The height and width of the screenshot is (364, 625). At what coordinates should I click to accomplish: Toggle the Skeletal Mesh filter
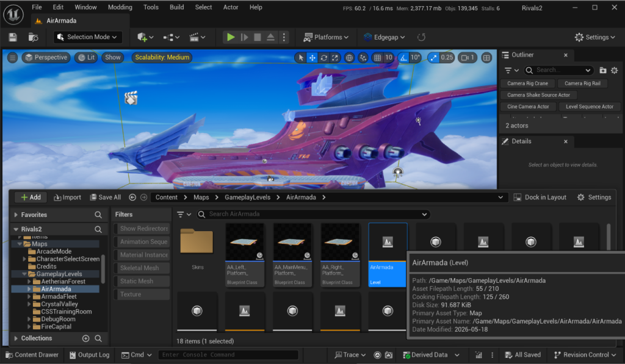(x=142, y=268)
